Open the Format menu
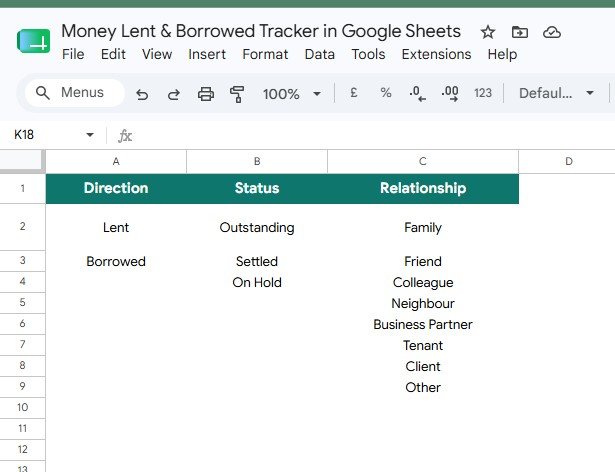This screenshot has height=472, width=615. pos(265,54)
